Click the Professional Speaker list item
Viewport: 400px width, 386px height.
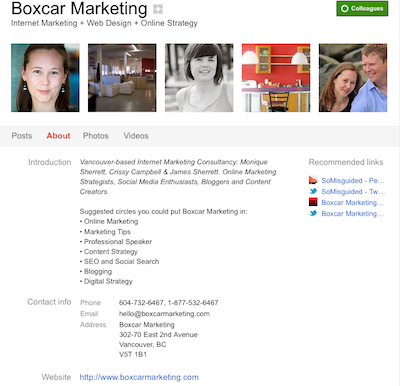coord(116,242)
